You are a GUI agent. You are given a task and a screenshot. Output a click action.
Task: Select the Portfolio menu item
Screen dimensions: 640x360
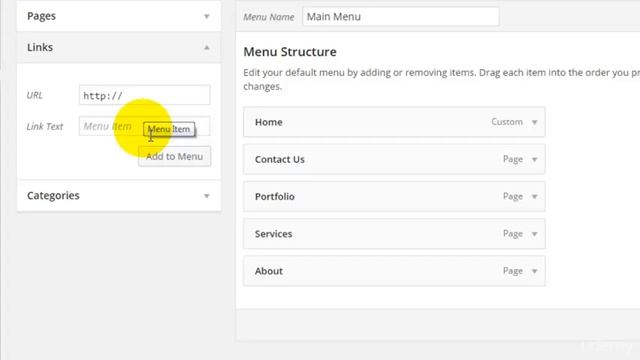394,196
